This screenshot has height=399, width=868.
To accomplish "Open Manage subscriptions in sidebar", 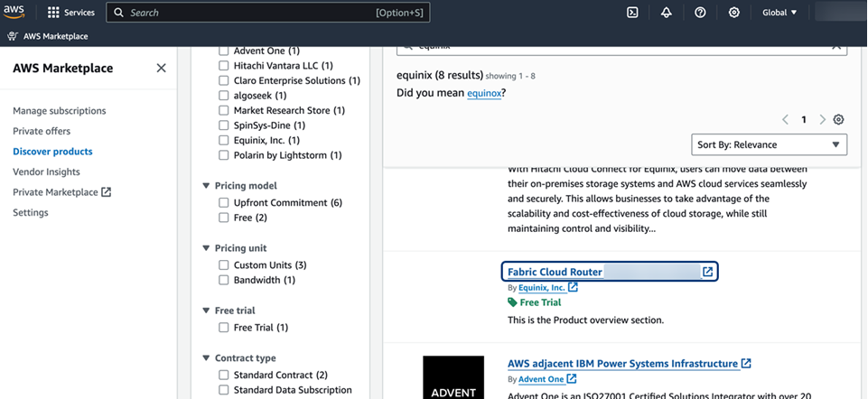I will coord(60,111).
